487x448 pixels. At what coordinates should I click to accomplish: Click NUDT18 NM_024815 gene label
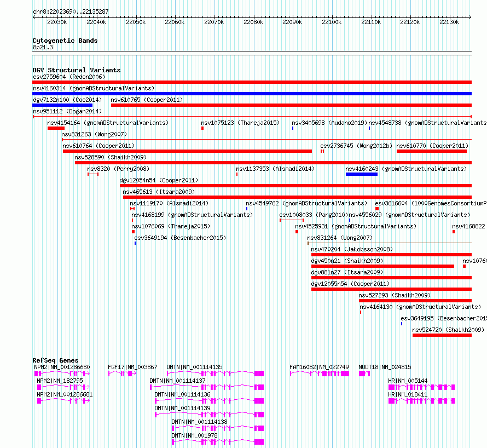[385, 367]
